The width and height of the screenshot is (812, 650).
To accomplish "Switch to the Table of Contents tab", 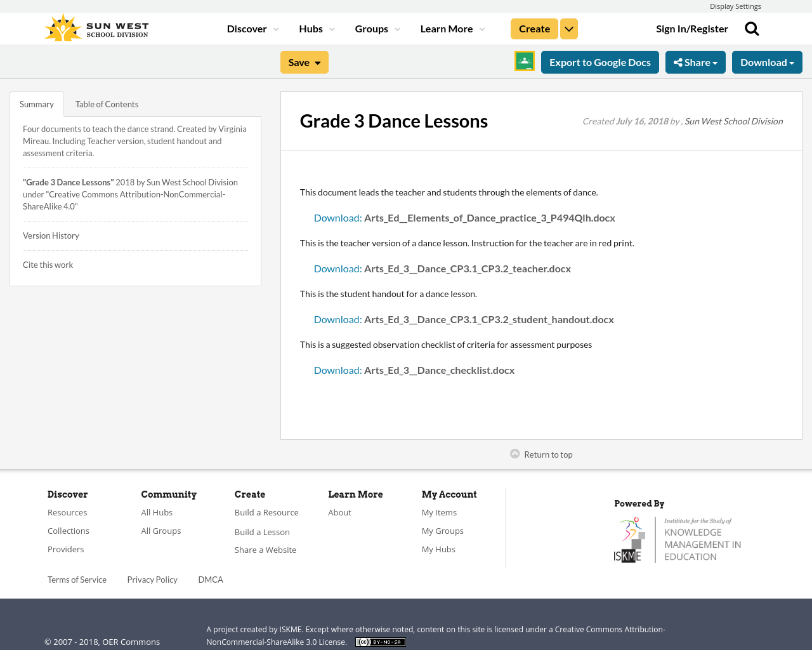I will click(107, 103).
